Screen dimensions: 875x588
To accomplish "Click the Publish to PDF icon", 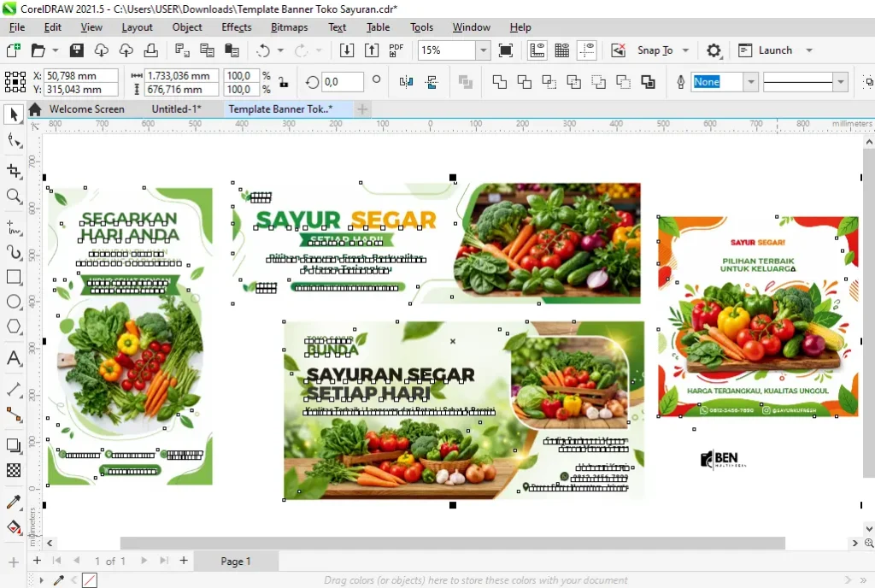I will [x=396, y=50].
